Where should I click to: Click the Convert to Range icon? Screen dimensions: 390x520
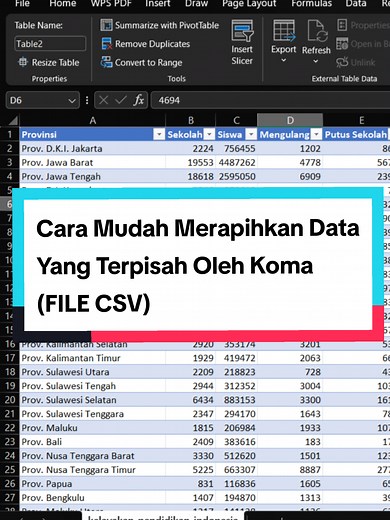106,62
